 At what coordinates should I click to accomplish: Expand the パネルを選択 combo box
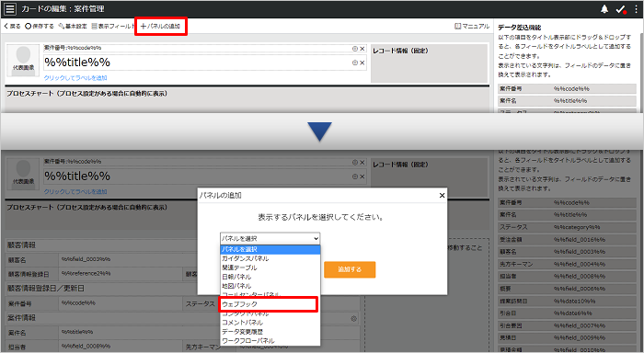(x=270, y=238)
